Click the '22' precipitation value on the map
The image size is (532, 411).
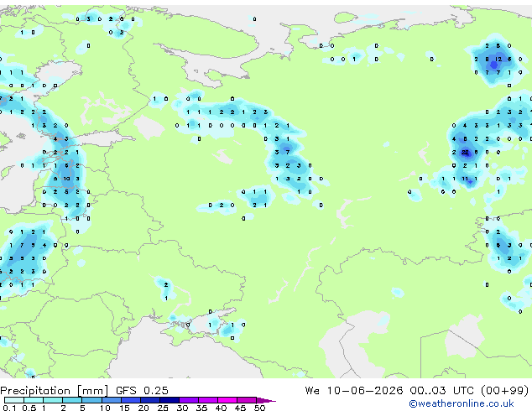[465, 153]
